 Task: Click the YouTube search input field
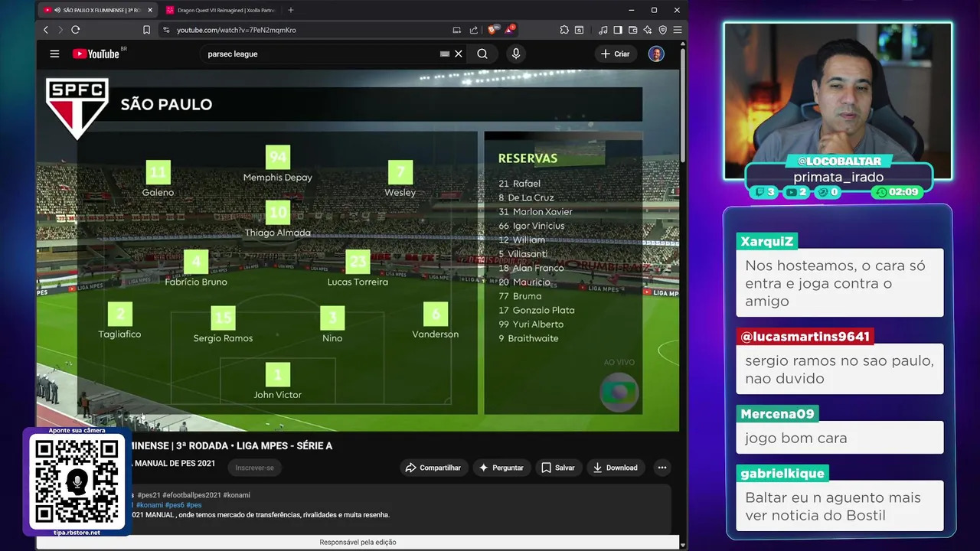pos(322,54)
